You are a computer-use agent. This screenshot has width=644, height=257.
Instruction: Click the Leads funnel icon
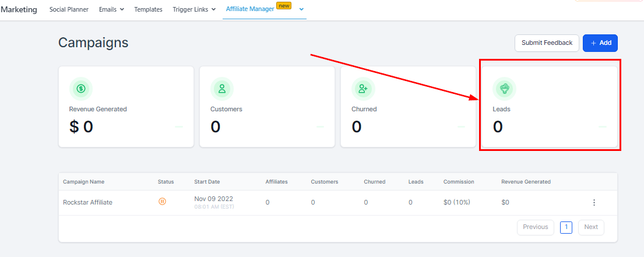[504, 89]
